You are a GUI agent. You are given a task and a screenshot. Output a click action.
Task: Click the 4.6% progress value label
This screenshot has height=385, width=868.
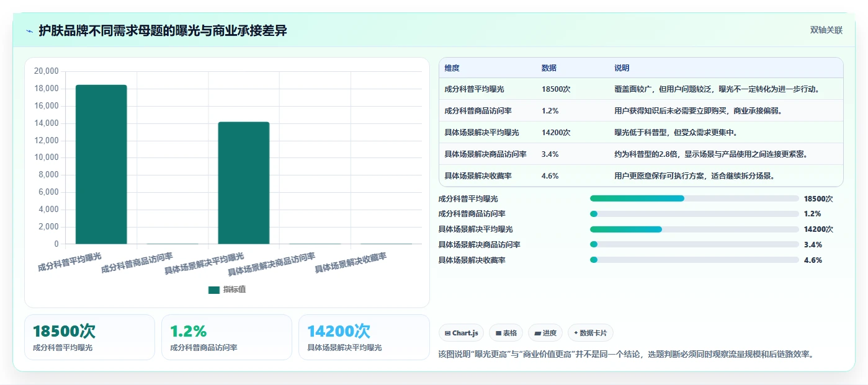(813, 260)
